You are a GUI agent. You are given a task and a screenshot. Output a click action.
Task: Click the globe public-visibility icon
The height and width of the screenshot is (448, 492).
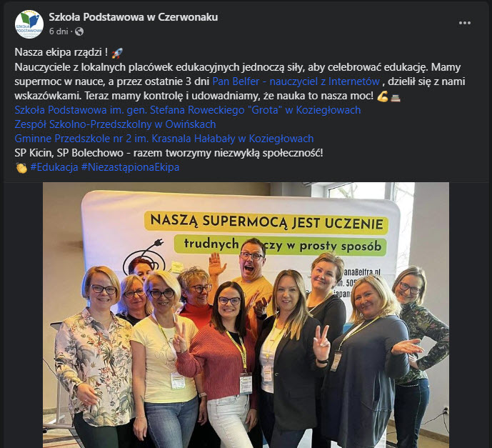tap(79, 31)
